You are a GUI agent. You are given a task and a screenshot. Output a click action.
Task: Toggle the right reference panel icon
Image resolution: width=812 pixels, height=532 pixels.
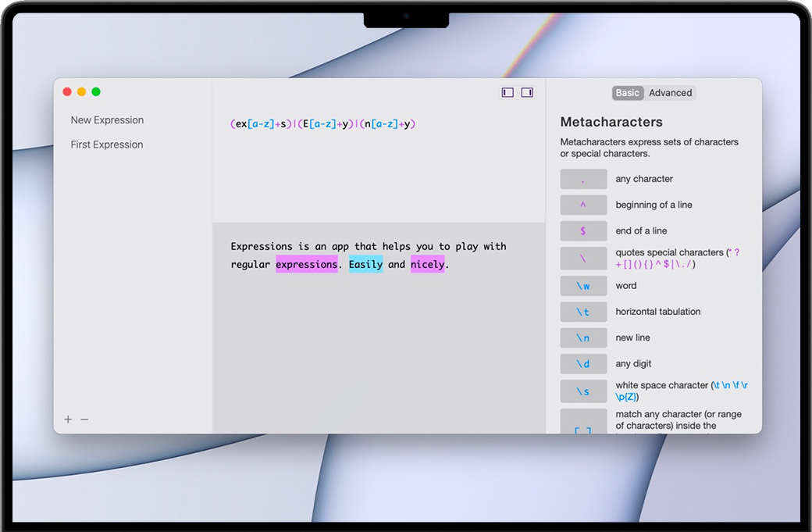tap(527, 92)
